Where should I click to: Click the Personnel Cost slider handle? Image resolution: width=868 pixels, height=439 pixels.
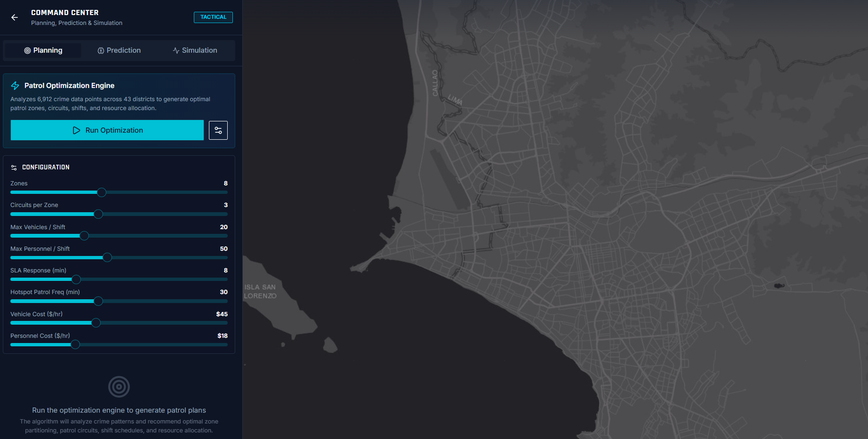point(75,344)
